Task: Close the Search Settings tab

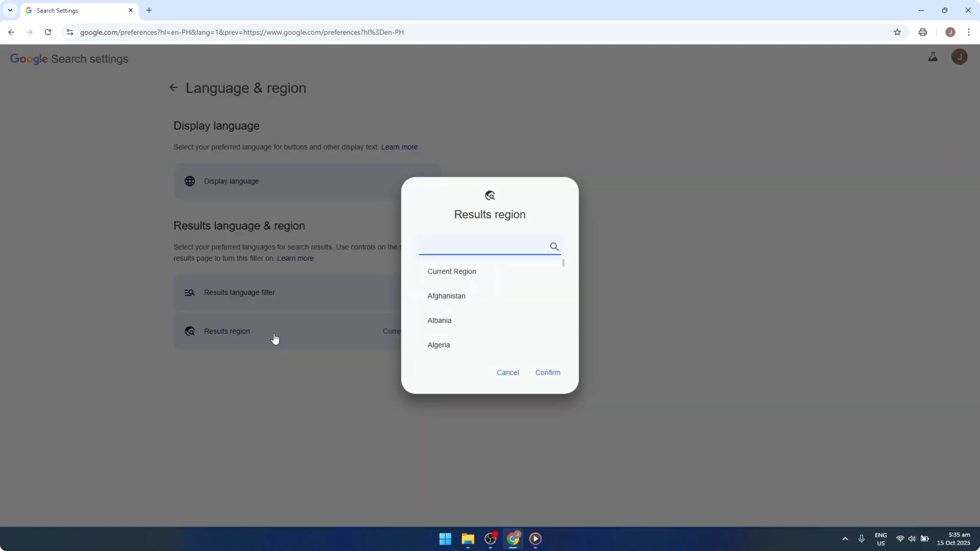Action: [x=130, y=10]
